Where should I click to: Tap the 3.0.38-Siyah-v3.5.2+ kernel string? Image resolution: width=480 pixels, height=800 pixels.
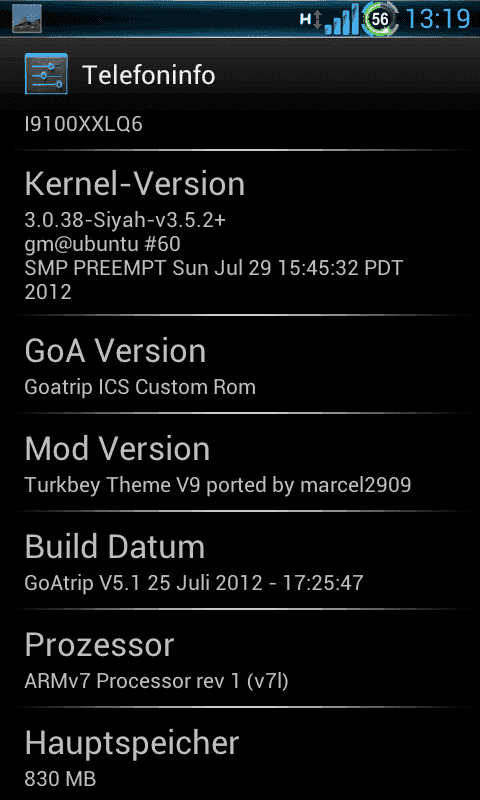coord(125,220)
